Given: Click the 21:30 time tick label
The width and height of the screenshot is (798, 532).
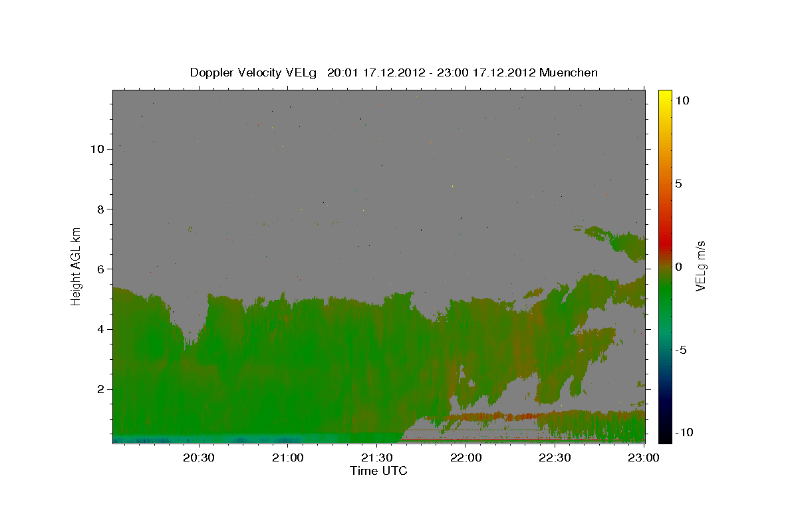Looking at the screenshot, I should [377, 458].
